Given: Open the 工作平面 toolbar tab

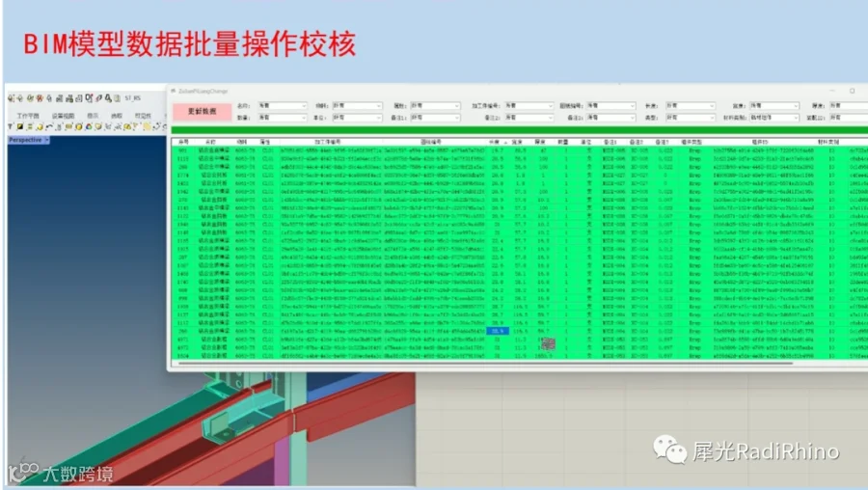Looking at the screenshot, I should pos(28,116).
